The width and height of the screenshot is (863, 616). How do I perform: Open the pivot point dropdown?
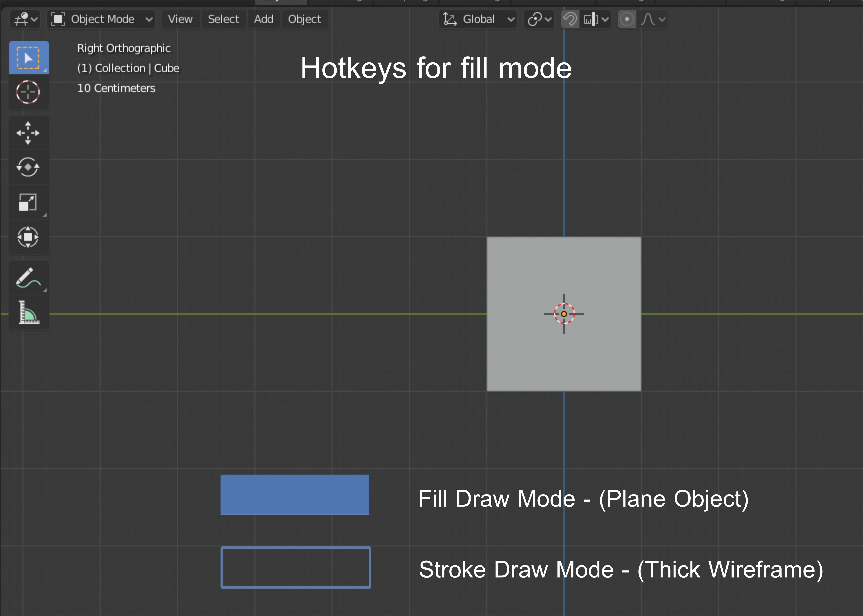coord(539,19)
